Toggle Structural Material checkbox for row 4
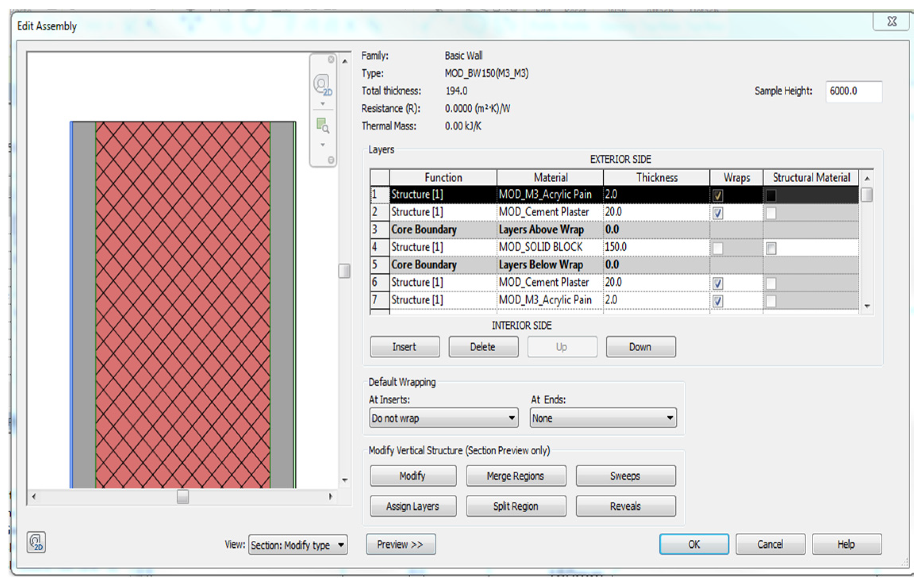Viewport: 924px width, 588px height. pyautogui.click(x=771, y=248)
